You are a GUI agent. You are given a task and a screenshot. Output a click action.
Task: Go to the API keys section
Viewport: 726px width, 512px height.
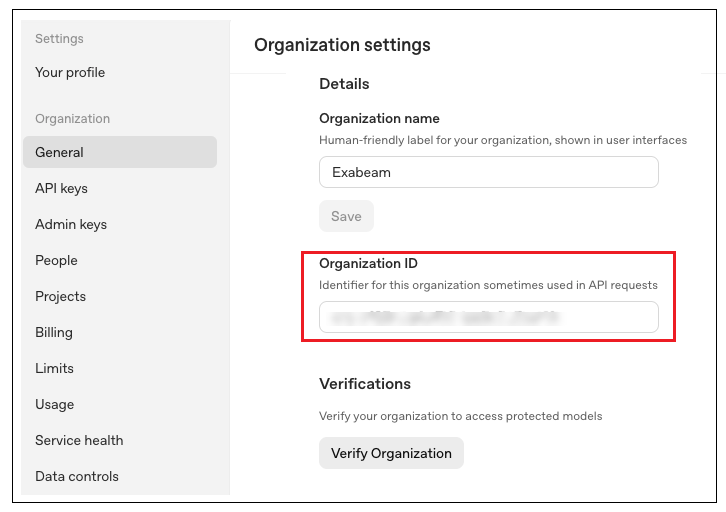pos(61,188)
